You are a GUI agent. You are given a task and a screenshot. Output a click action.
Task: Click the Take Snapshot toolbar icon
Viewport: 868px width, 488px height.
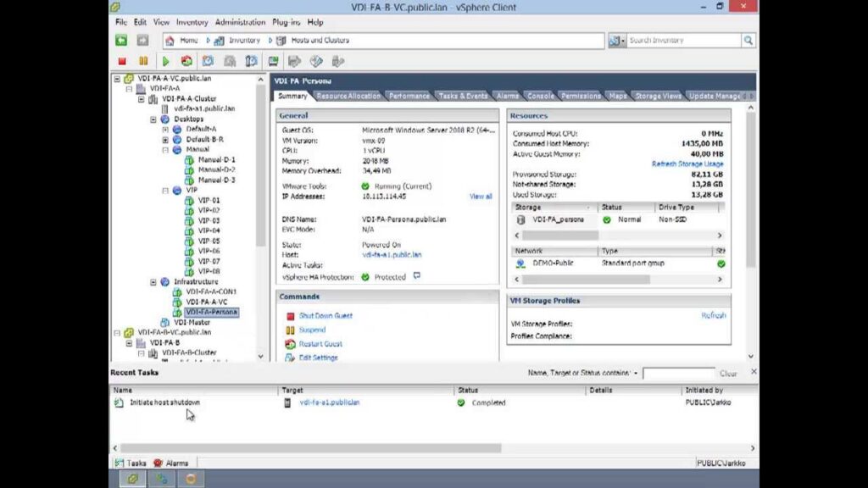point(208,61)
